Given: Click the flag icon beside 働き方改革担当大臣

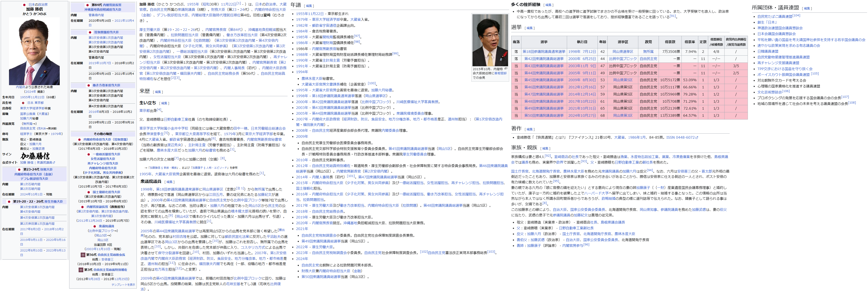Looking at the screenshot, I should [89, 86].
